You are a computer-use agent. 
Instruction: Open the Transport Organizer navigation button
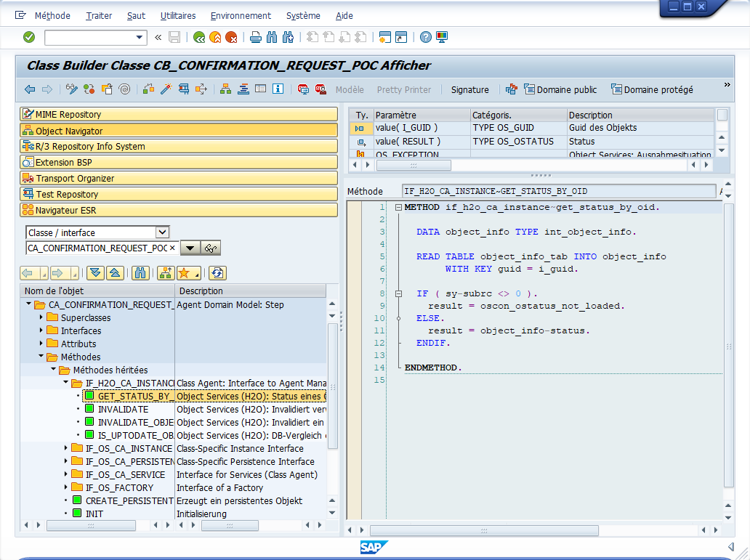(179, 179)
